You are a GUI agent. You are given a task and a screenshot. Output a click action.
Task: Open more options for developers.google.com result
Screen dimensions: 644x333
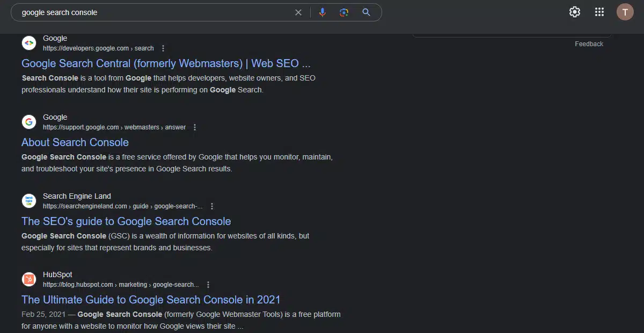point(164,48)
